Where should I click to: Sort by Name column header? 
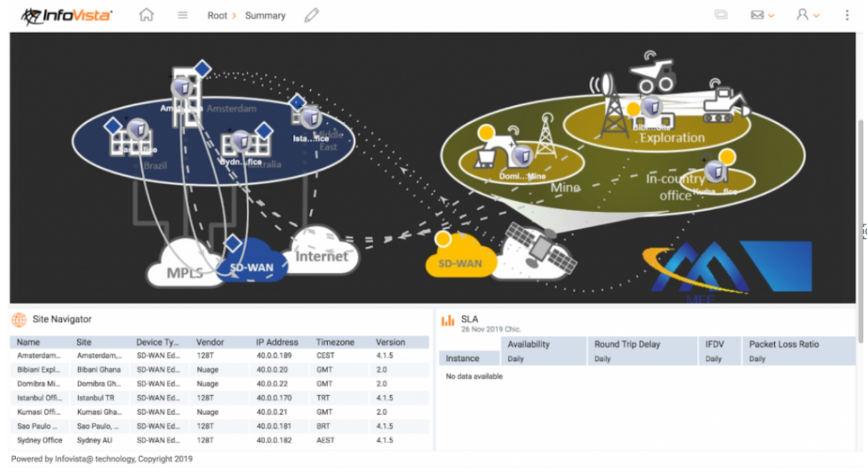28,343
